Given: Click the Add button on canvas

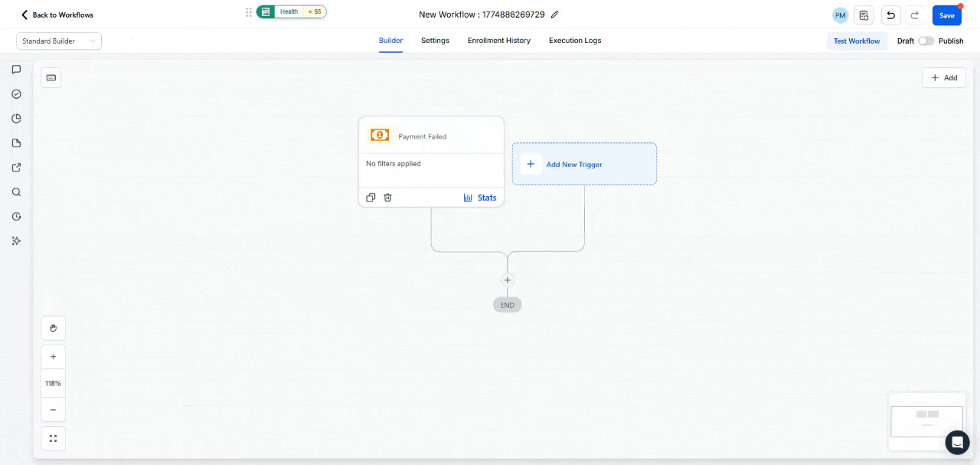Looking at the screenshot, I should click(x=944, y=77).
